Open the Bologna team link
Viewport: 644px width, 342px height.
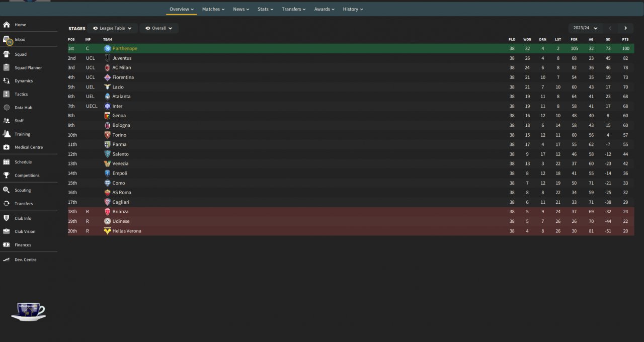click(x=121, y=125)
